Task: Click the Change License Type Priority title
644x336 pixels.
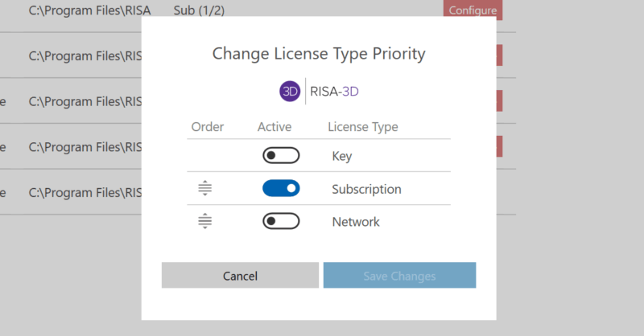Action: click(319, 54)
